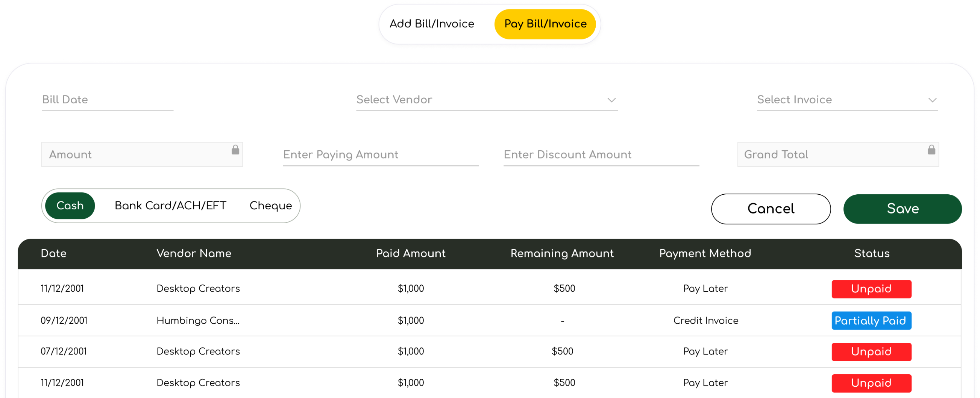This screenshot has width=980, height=398.
Task: Click Desktop Creators in 07/12/2001 row
Action: (198, 352)
